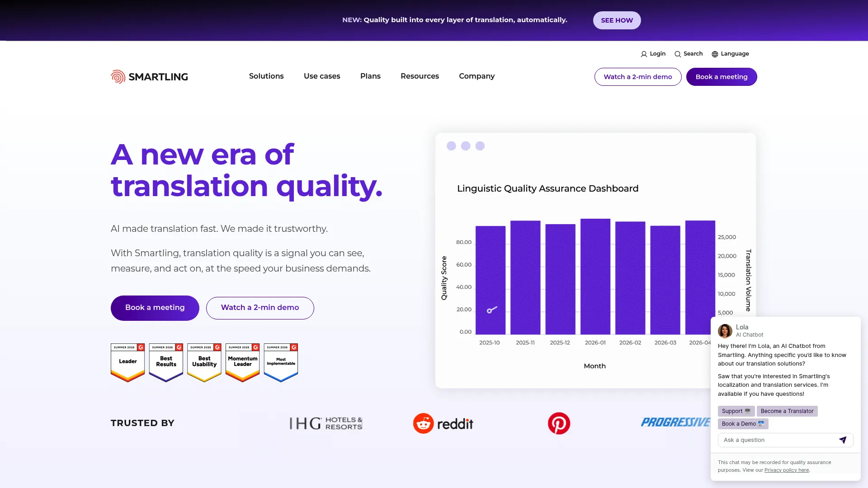Choose Book a Demo chat option
This screenshot has width=868, height=488.
[x=743, y=424]
